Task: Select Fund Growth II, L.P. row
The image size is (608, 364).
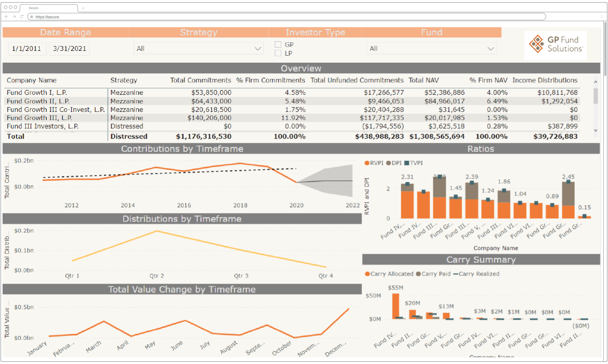Action: pos(291,101)
